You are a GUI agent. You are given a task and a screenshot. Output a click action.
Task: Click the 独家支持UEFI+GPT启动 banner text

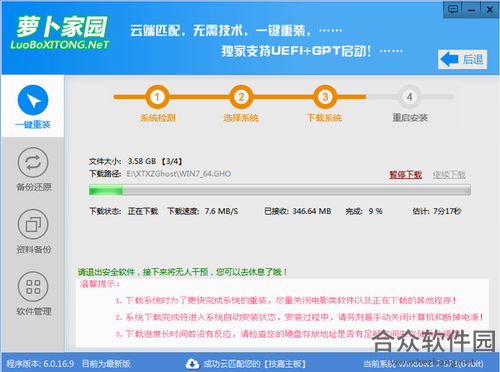pyautogui.click(x=296, y=51)
